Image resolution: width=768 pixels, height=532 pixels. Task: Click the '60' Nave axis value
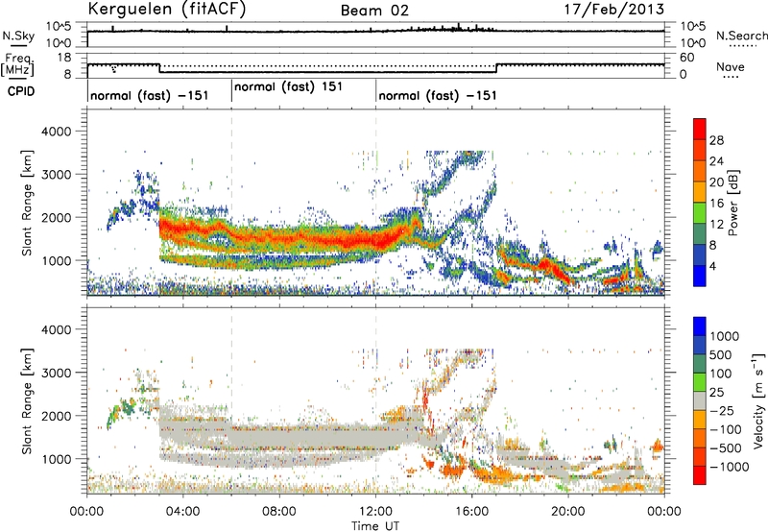(687, 58)
